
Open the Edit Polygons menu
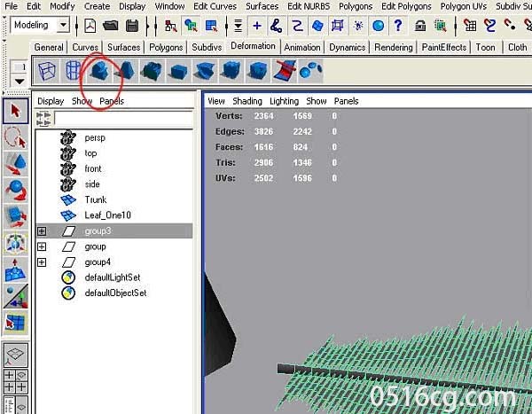click(406, 6)
